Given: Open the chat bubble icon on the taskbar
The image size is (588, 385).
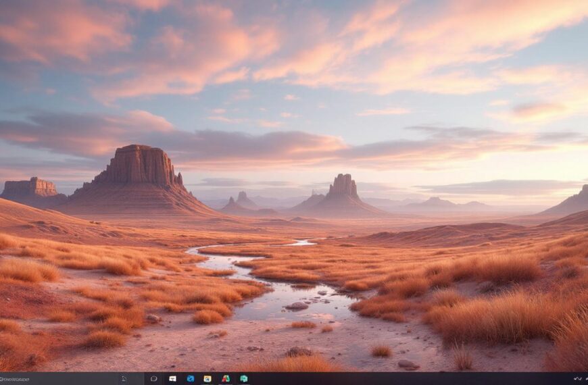Looking at the screenshot, I should pyautogui.click(x=153, y=379).
